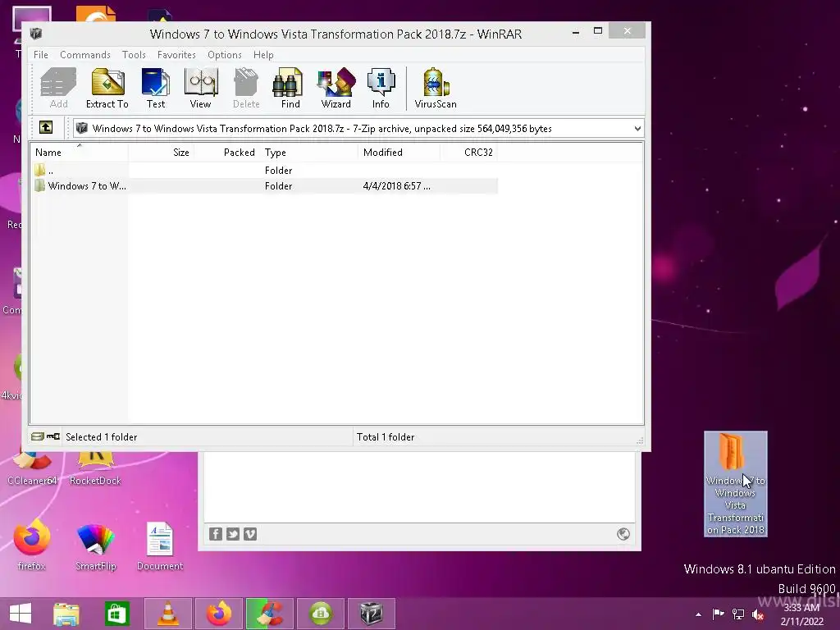Select the Transformation Pack 2018 desktop folder
Image resolution: width=840 pixels, height=630 pixels.
tap(736, 484)
